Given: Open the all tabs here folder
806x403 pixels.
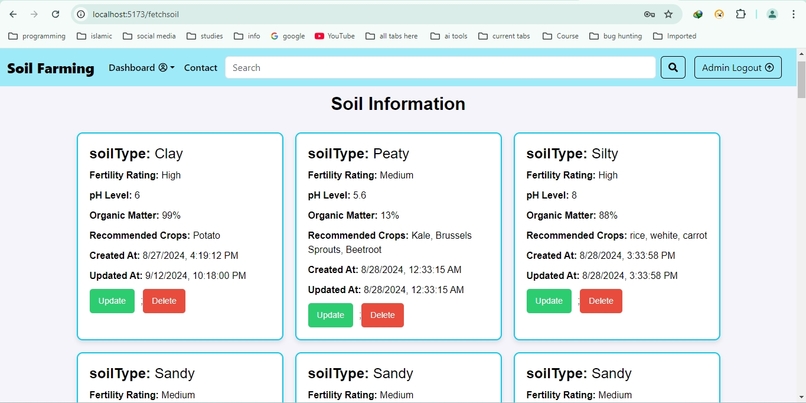Looking at the screenshot, I should pyautogui.click(x=392, y=36).
